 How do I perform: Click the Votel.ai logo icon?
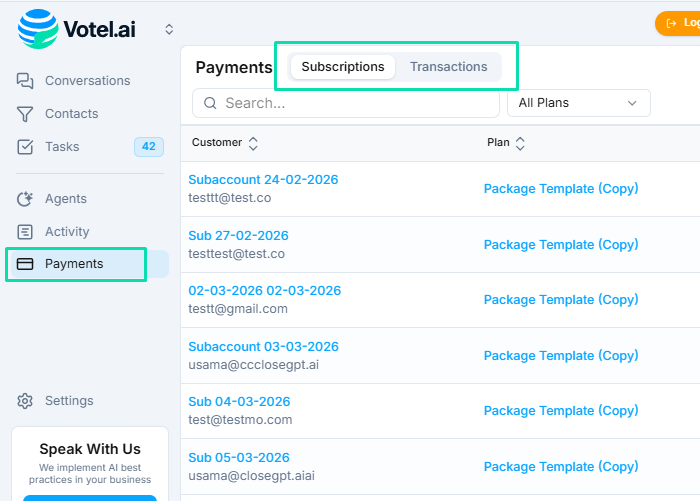[x=39, y=29]
